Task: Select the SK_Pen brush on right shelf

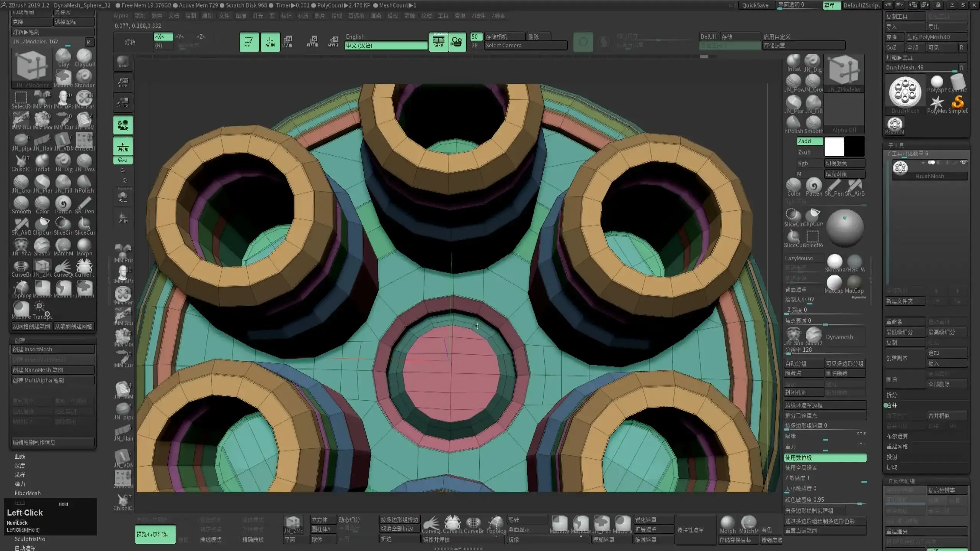Action: click(834, 186)
